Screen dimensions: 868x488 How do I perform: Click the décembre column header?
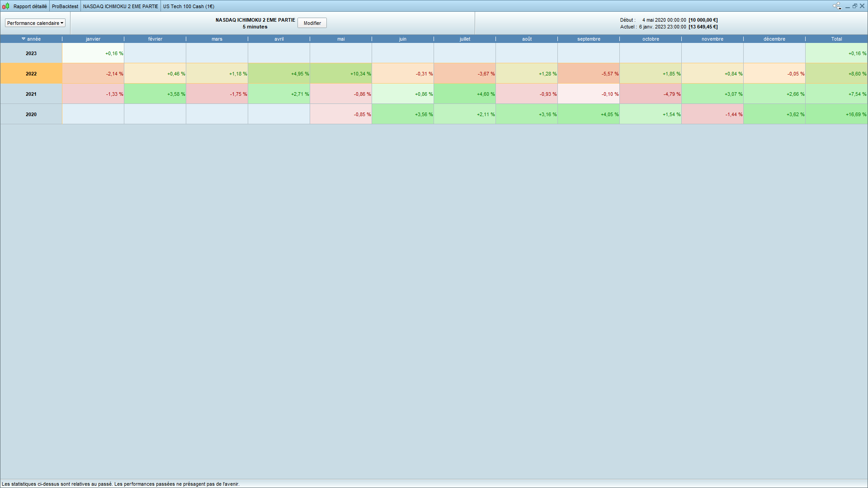point(774,39)
